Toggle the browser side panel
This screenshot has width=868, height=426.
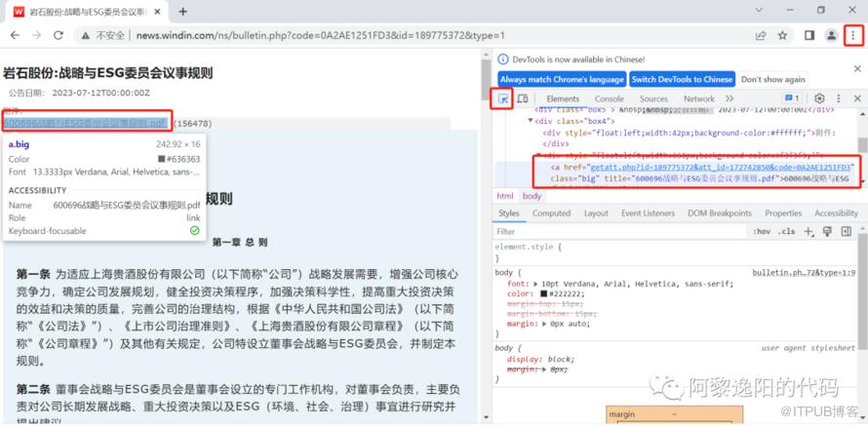[x=809, y=35]
